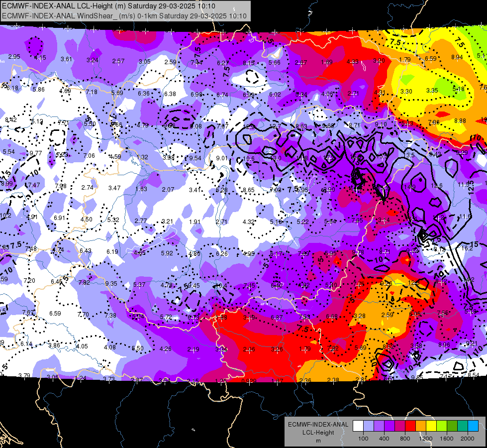Click the '8.96' wind shear value
This screenshot has width=487, height=448.
click(444, 344)
